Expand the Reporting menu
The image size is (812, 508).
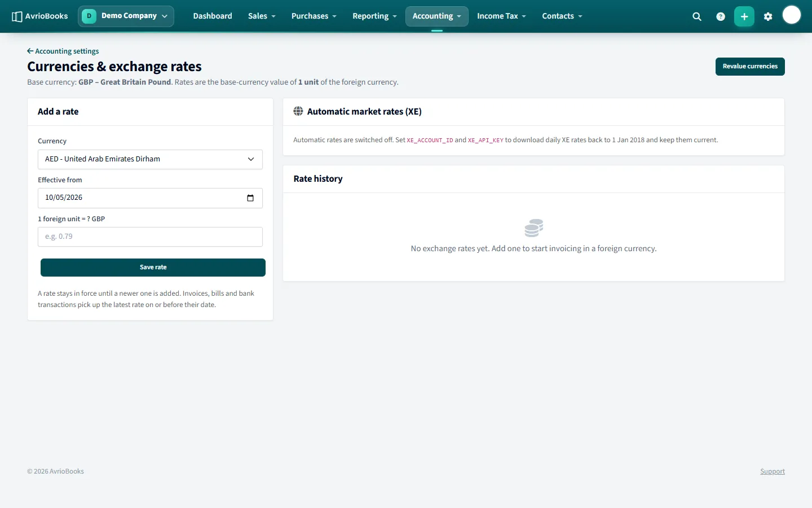click(374, 16)
